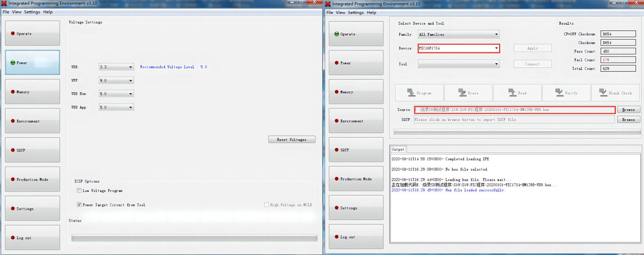
Task: Click the Total Count value field
Action: pyautogui.click(x=618, y=68)
